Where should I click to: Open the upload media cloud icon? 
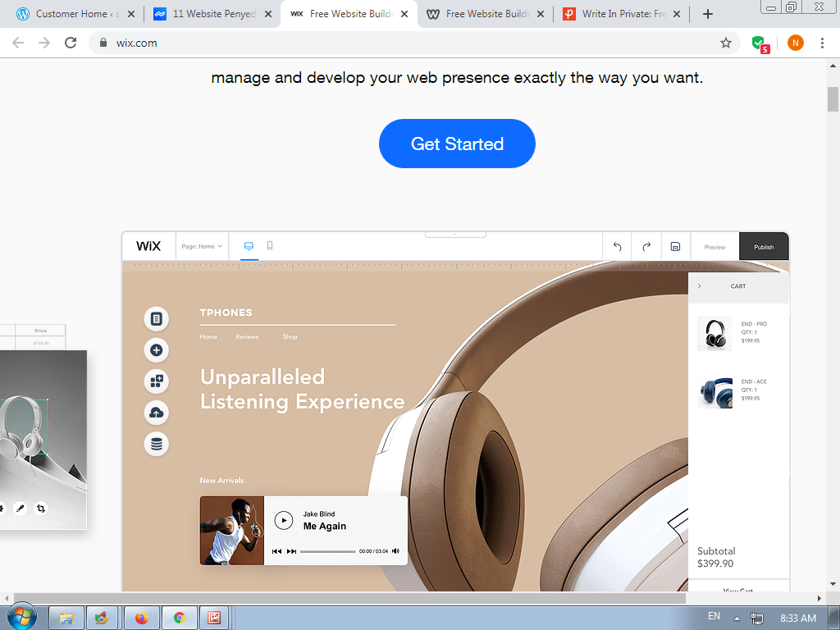point(156,413)
